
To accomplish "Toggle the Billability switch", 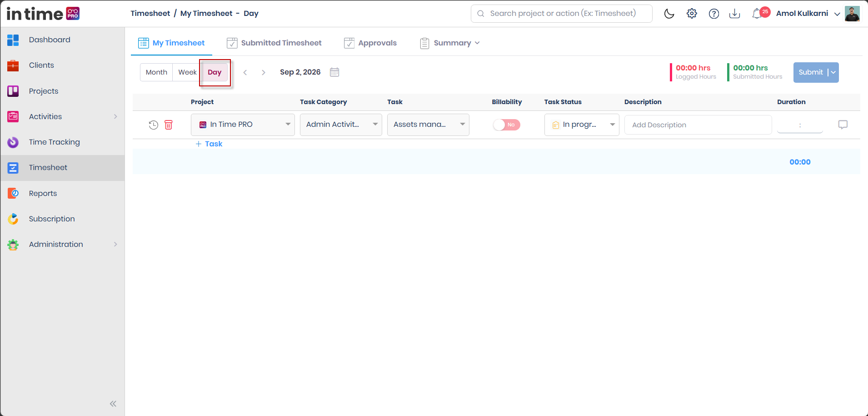I will [x=507, y=125].
